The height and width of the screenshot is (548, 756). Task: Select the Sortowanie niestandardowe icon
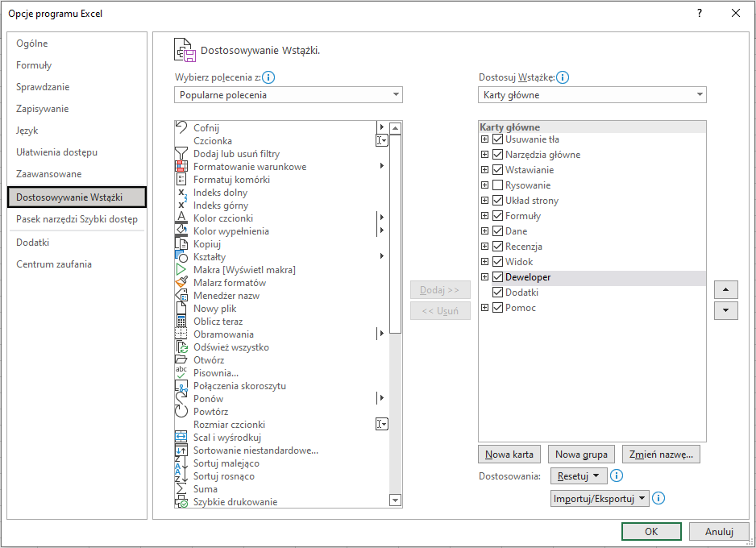(181, 450)
